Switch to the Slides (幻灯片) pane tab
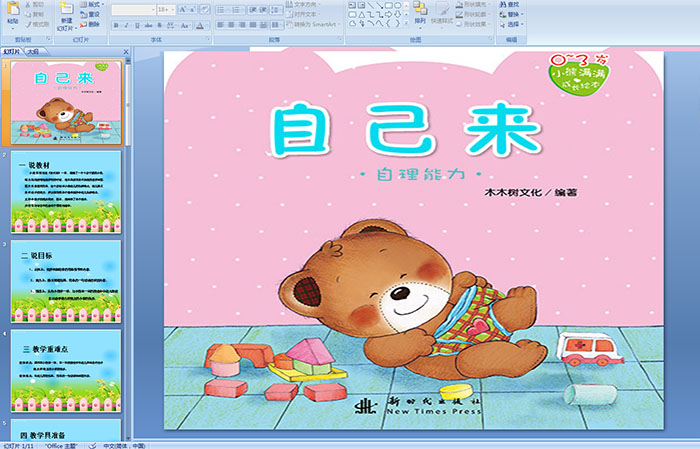The image size is (700, 449). [x=11, y=51]
